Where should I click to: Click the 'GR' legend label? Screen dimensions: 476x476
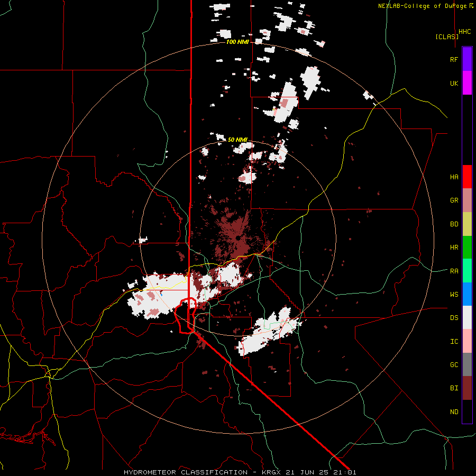click(454, 200)
